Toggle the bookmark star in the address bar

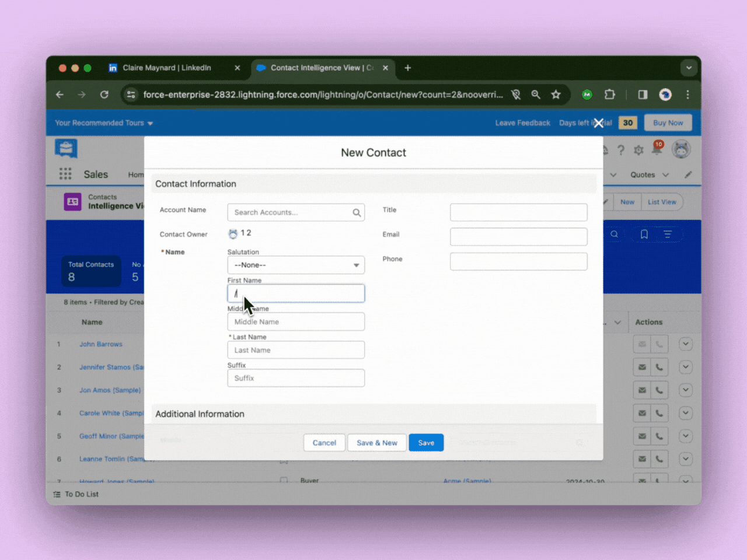point(556,94)
